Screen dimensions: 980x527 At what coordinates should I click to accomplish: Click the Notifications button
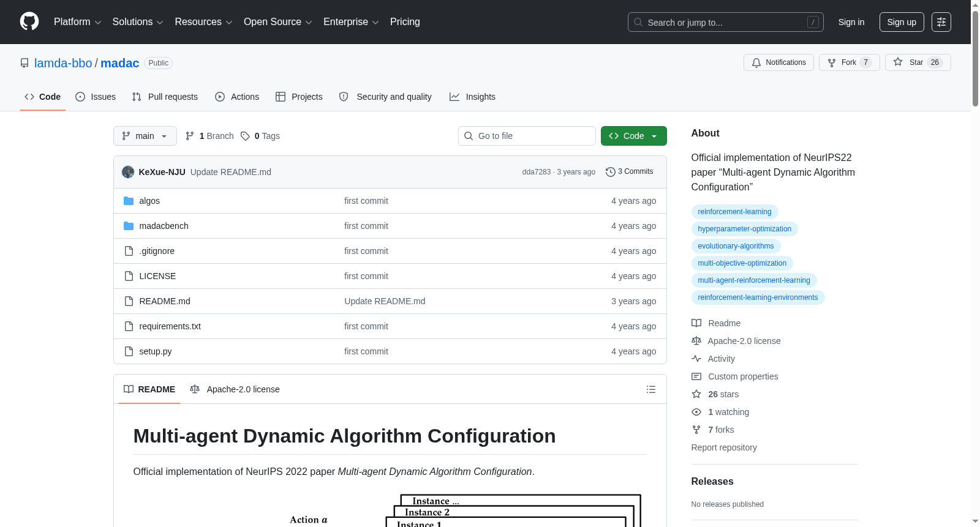click(778, 62)
